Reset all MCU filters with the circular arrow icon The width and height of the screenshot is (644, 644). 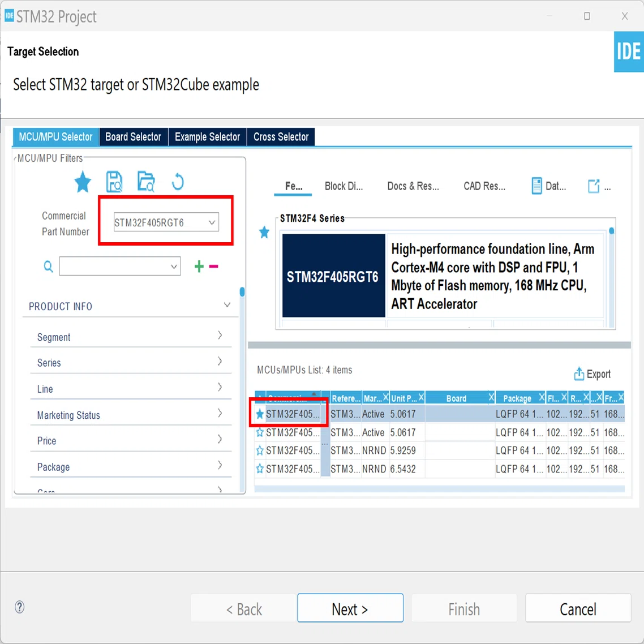coord(178,182)
